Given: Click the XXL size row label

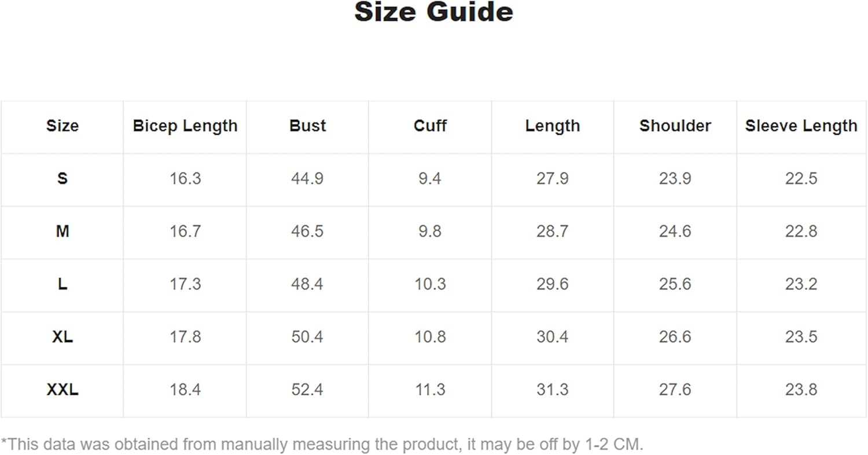Looking at the screenshot, I should click(62, 390).
